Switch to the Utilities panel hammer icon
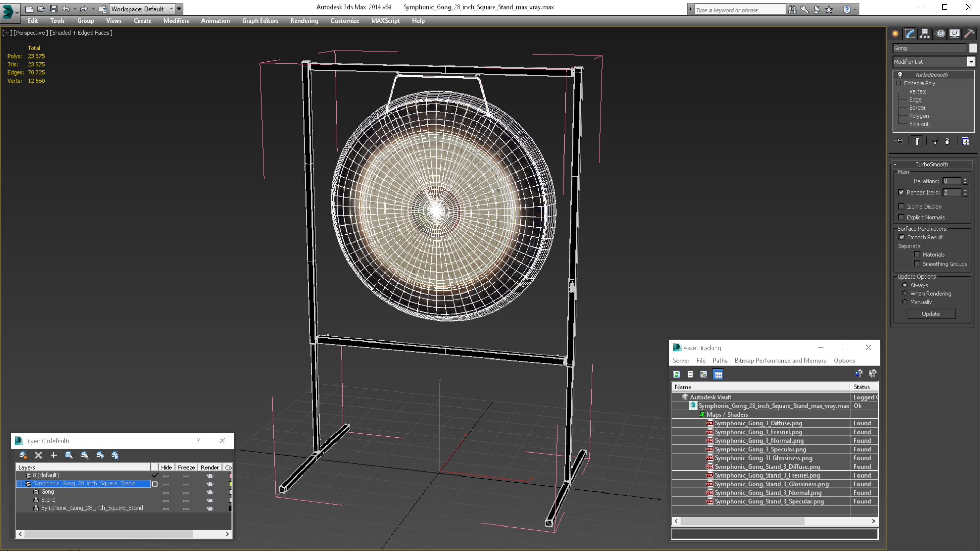 pyautogui.click(x=969, y=33)
